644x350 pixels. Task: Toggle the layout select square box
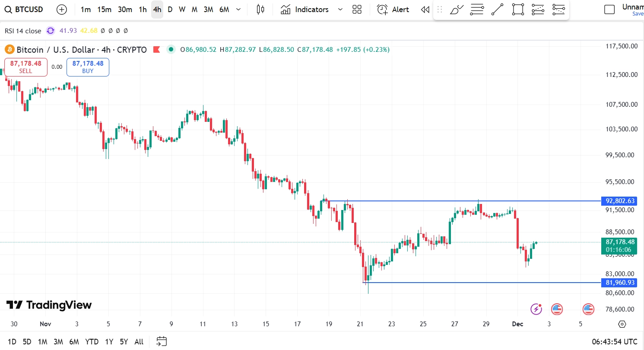coord(609,10)
